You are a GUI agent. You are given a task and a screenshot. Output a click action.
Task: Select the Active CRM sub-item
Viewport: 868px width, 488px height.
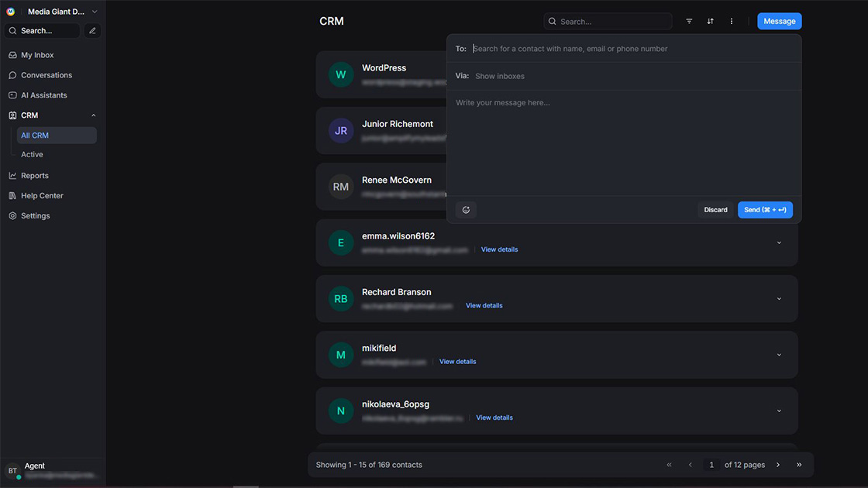point(33,154)
